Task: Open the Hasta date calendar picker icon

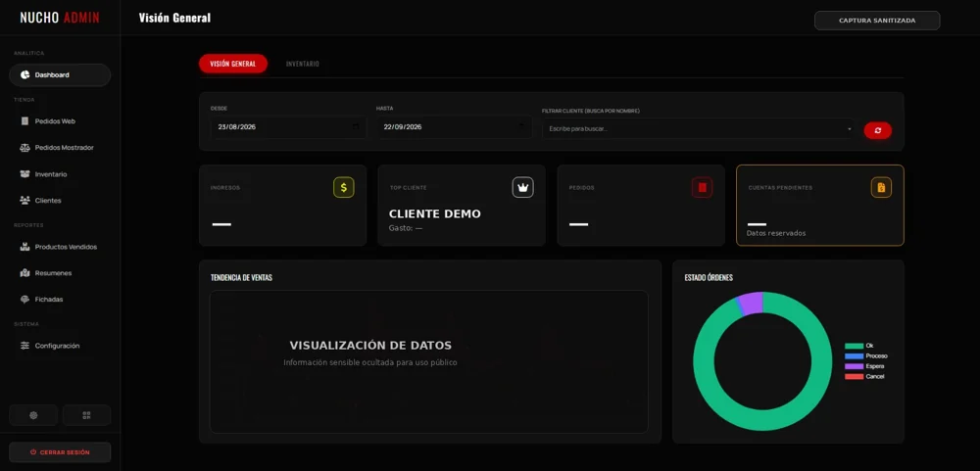Action: [x=522, y=127]
